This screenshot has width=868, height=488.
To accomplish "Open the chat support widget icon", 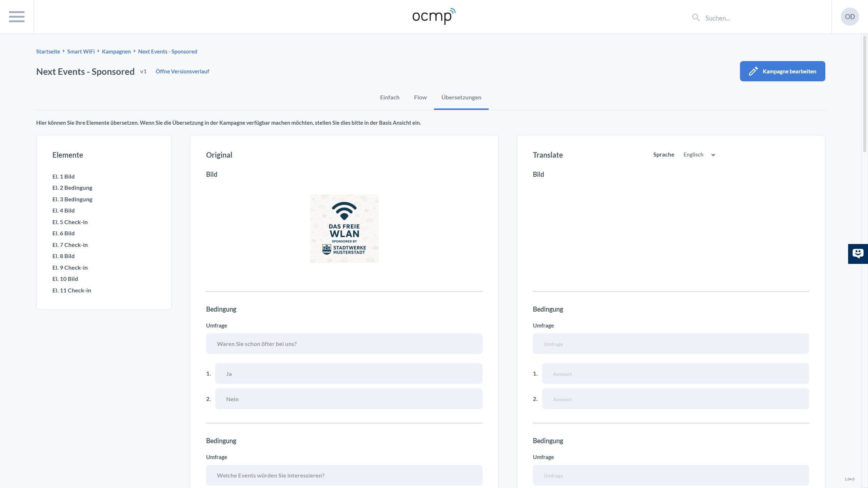I will click(858, 253).
